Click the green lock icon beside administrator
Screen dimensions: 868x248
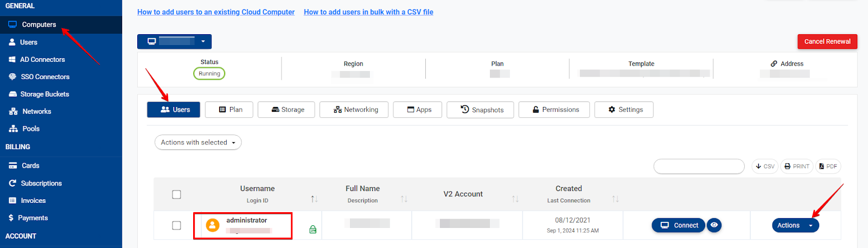tap(313, 230)
